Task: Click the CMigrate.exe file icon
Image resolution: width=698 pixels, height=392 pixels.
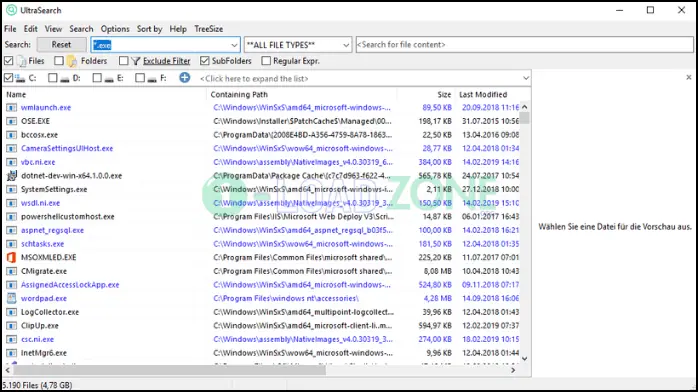Action: coord(12,271)
